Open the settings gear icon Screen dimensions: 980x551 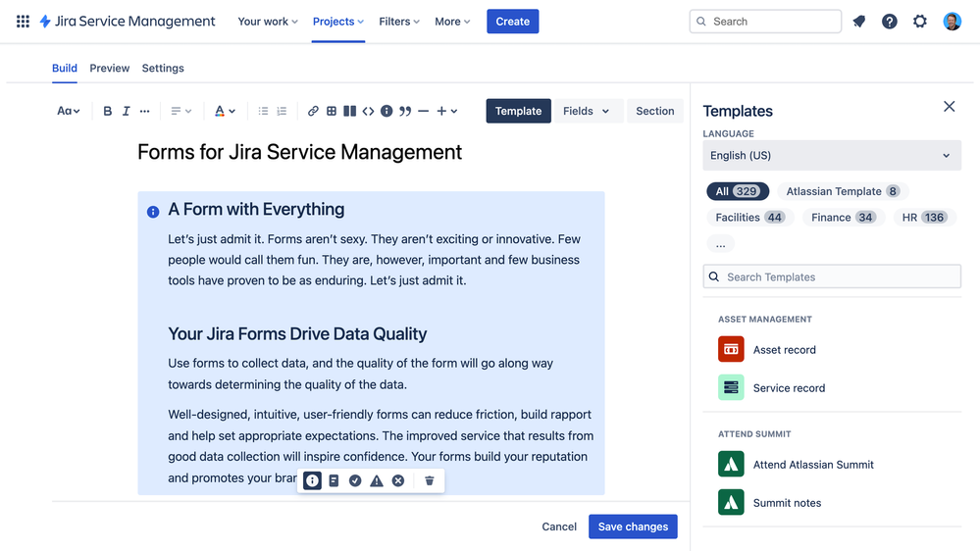tap(920, 22)
